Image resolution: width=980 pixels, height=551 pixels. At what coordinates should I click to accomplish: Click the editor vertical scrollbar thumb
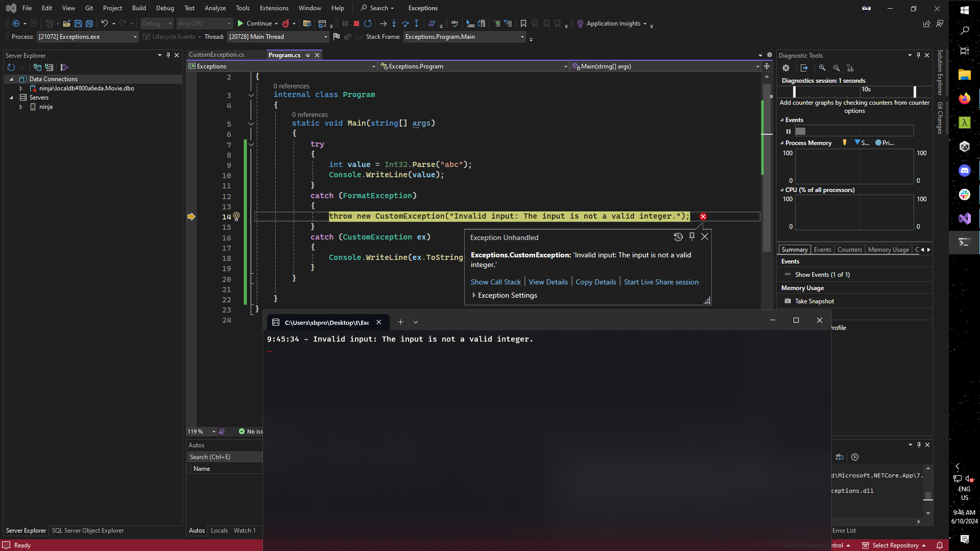point(767,169)
